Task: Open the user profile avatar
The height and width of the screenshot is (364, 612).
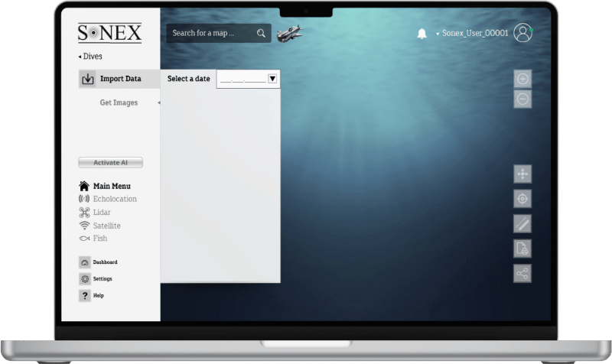Action: [522, 33]
